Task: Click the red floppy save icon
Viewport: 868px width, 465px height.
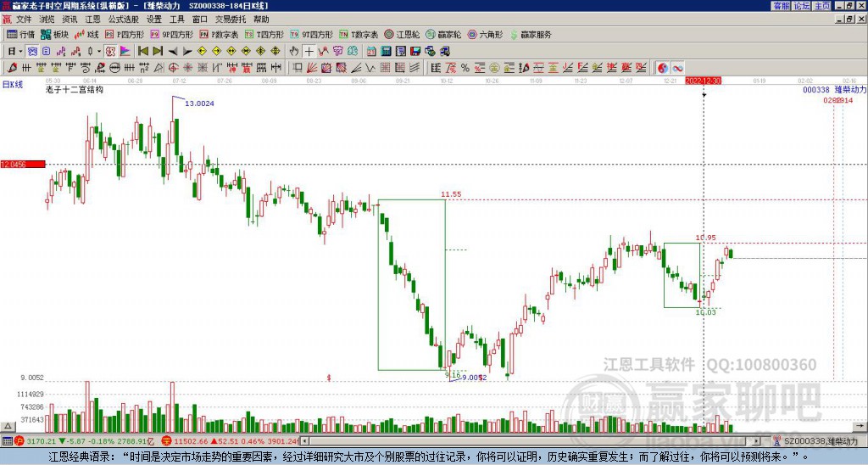Action: [x=415, y=52]
